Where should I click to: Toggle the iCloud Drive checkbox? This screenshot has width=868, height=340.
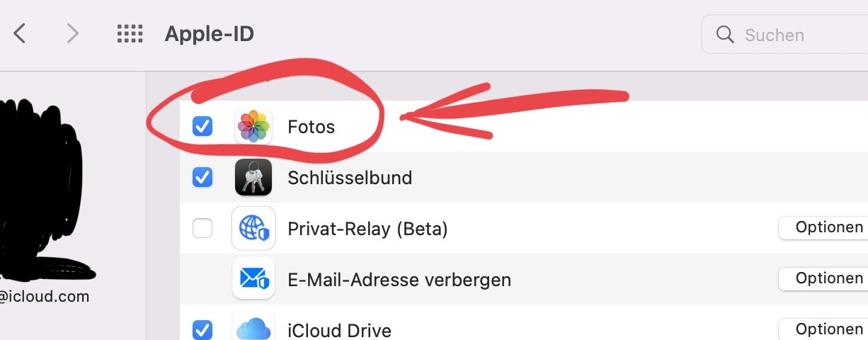point(202,329)
